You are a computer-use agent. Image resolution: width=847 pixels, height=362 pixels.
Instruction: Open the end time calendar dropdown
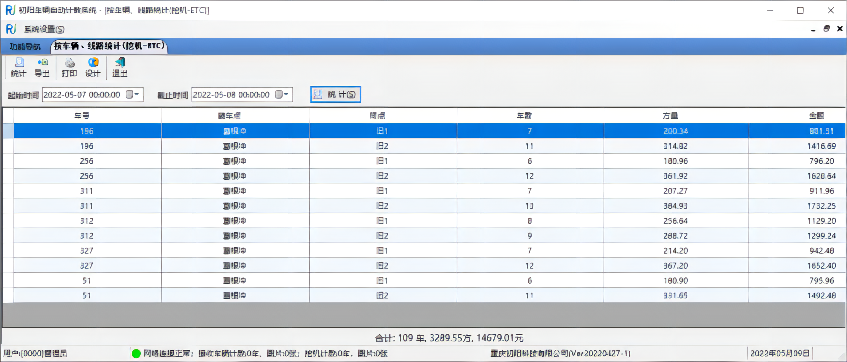282,95
